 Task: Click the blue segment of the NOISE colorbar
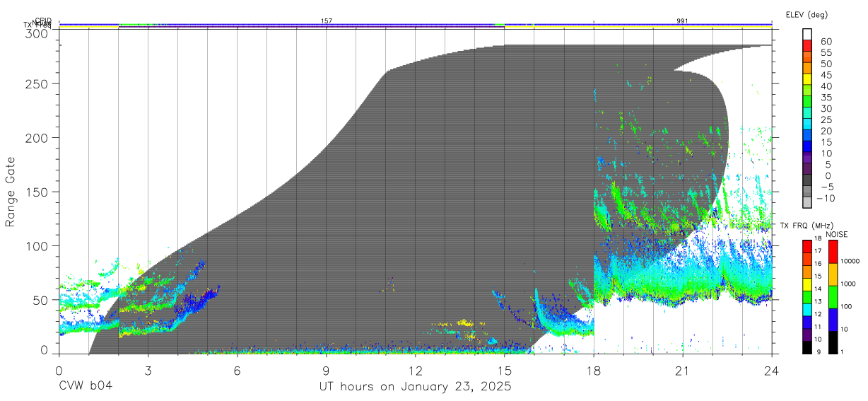833,319
